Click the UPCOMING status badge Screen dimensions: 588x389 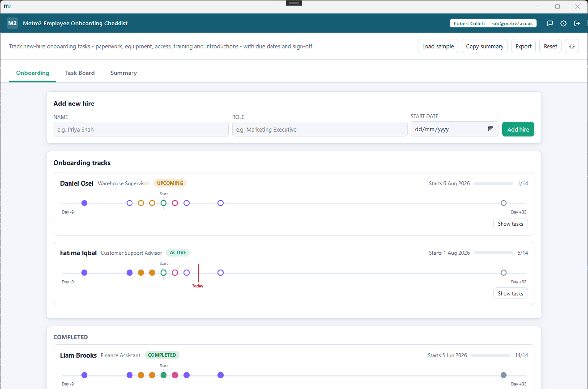click(170, 183)
